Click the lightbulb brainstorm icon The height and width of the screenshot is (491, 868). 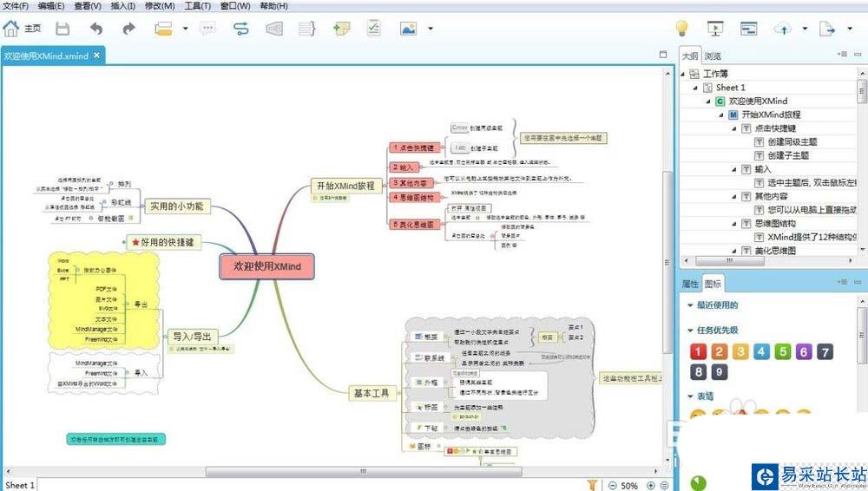(x=682, y=28)
